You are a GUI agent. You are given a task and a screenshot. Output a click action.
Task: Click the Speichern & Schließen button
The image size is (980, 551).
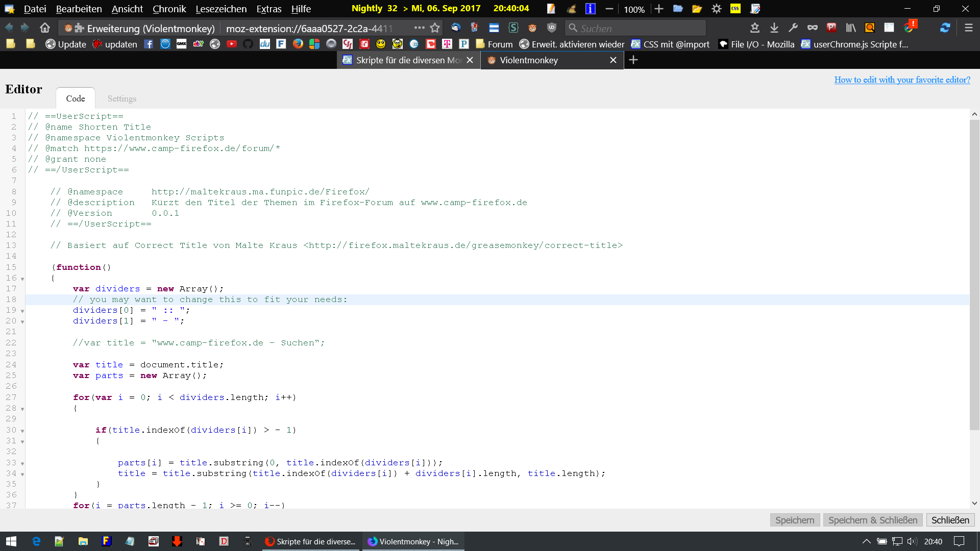pos(872,520)
